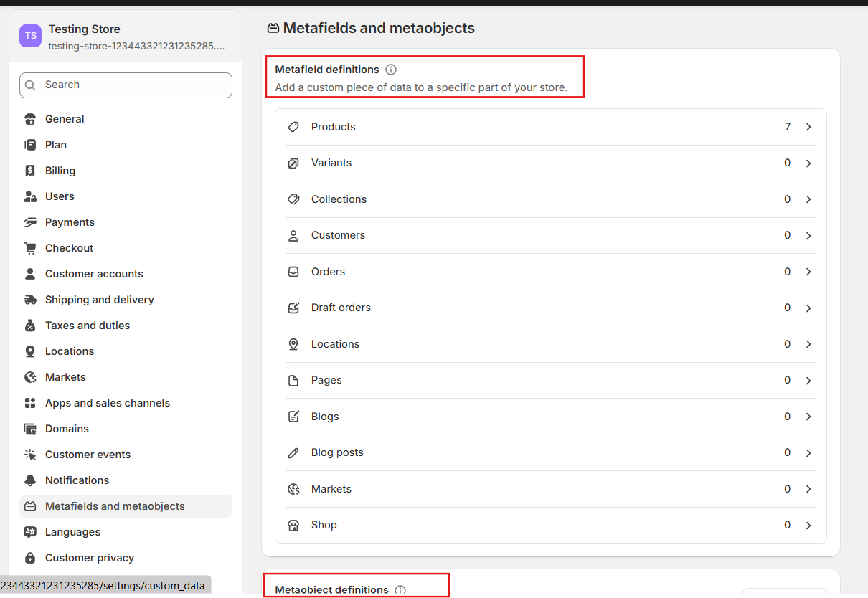The image size is (868, 598).
Task: Go to Languages settings
Action: tap(72, 532)
